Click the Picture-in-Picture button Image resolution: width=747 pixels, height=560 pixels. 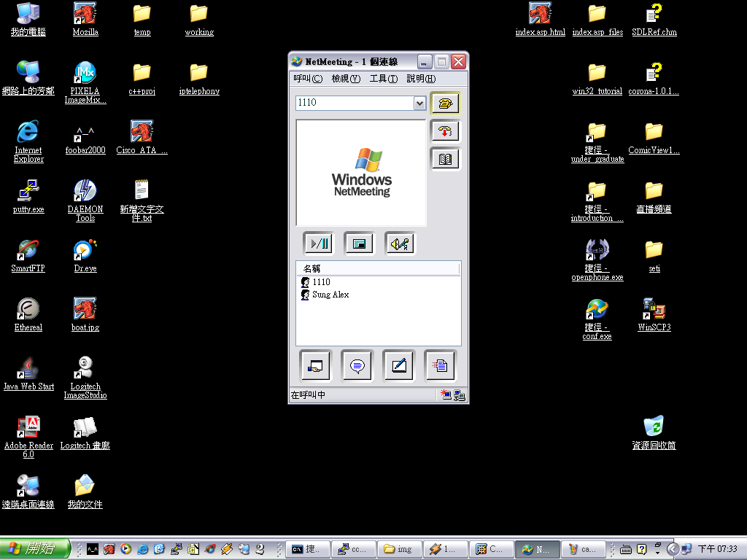[x=359, y=244]
